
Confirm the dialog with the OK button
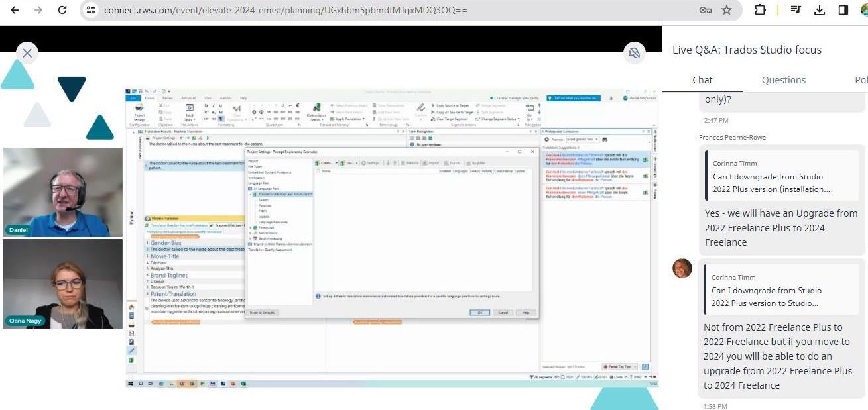(x=479, y=313)
